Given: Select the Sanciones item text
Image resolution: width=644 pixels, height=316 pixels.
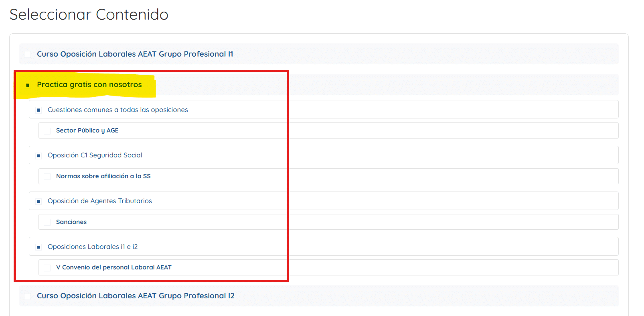Looking at the screenshot, I should point(71,222).
